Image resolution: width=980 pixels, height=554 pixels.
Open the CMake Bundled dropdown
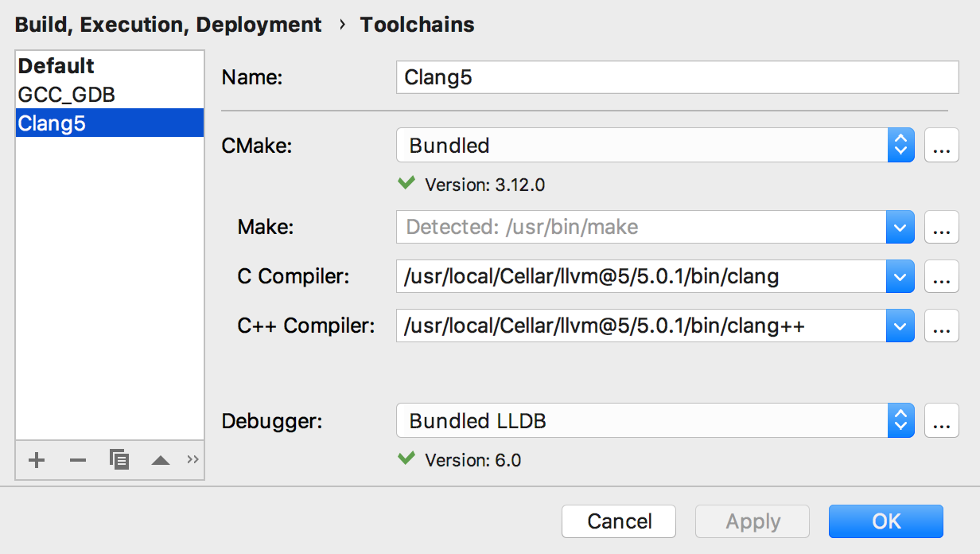900,146
